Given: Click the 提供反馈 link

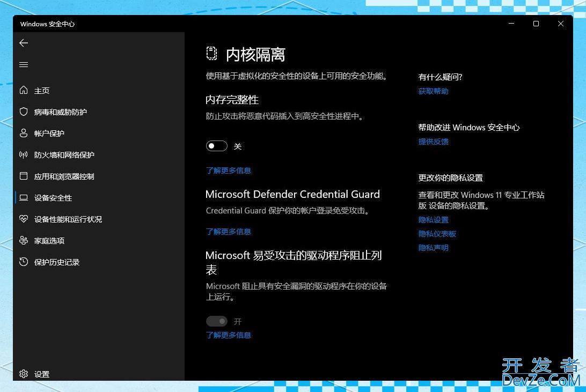Looking at the screenshot, I should point(433,142).
